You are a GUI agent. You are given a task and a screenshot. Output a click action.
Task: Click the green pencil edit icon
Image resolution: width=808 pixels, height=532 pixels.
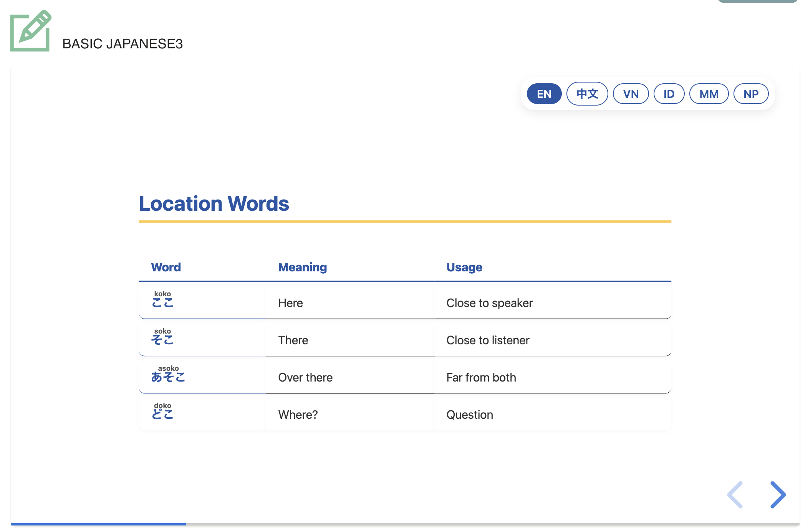[x=30, y=31]
